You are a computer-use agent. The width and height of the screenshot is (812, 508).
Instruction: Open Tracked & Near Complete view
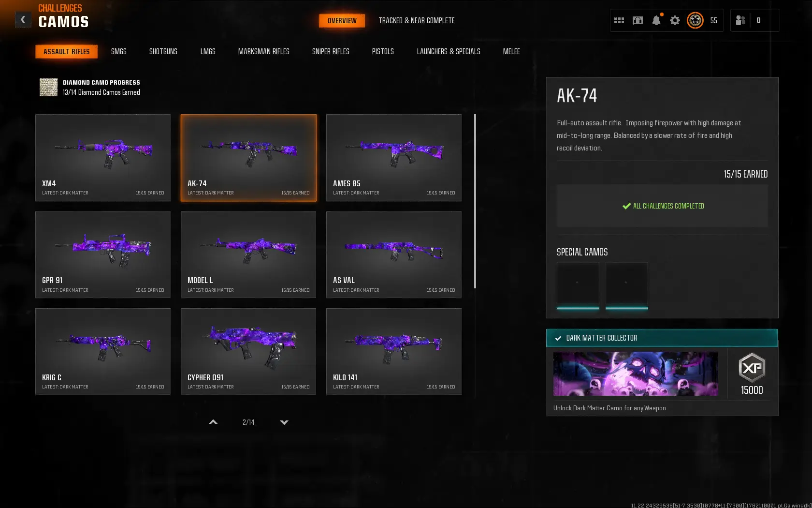click(x=416, y=21)
